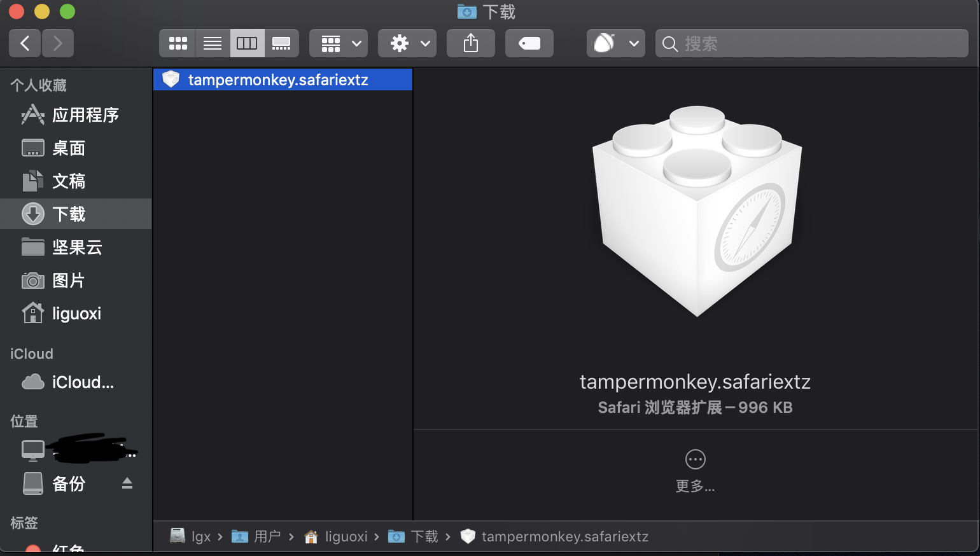
Task: Select tampermonkey.safariextz in the file column
Action: 283,80
